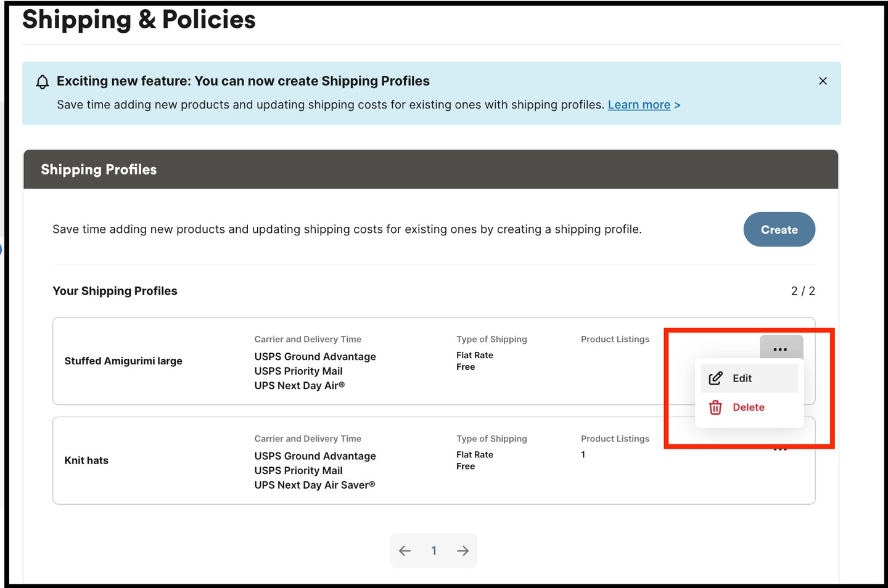Click the Shipping Profiles header bar

click(99, 169)
